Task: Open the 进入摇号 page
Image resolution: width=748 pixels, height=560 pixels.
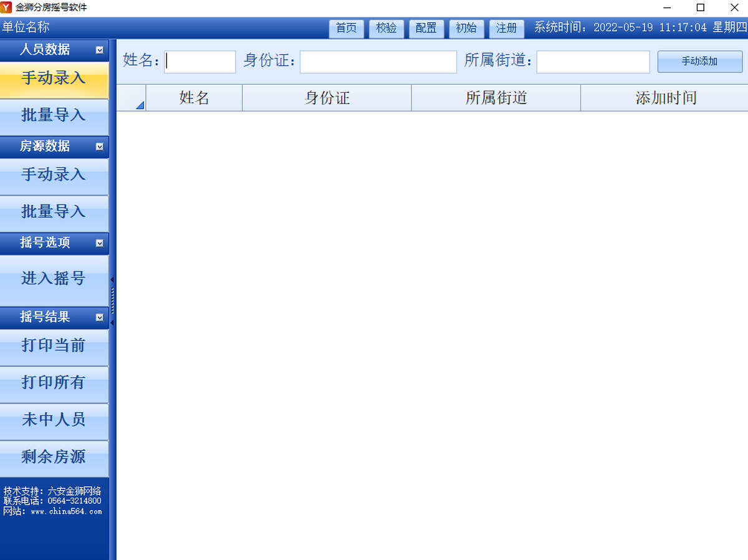Action: [x=54, y=279]
